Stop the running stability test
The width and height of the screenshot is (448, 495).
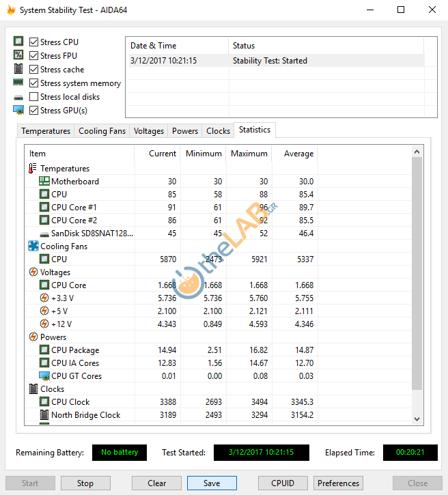85,483
